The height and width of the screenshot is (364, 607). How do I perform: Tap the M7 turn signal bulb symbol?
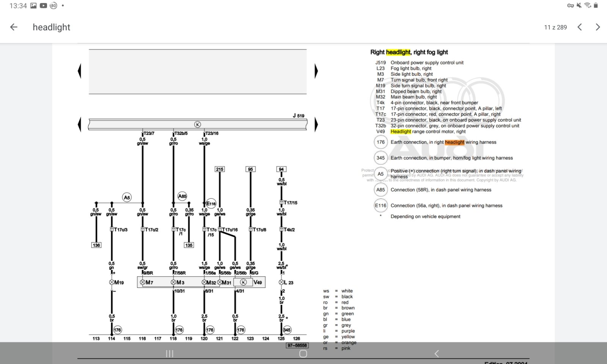pos(143,282)
